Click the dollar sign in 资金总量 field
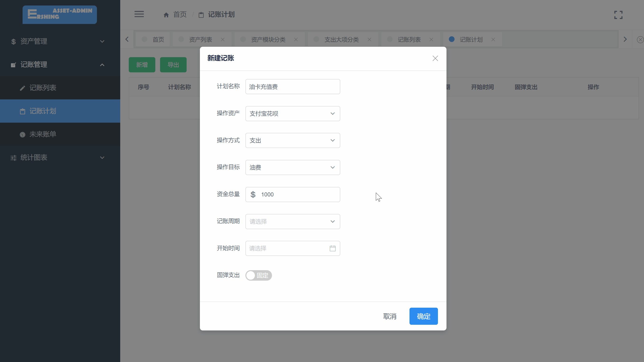The image size is (644, 362). point(253,194)
